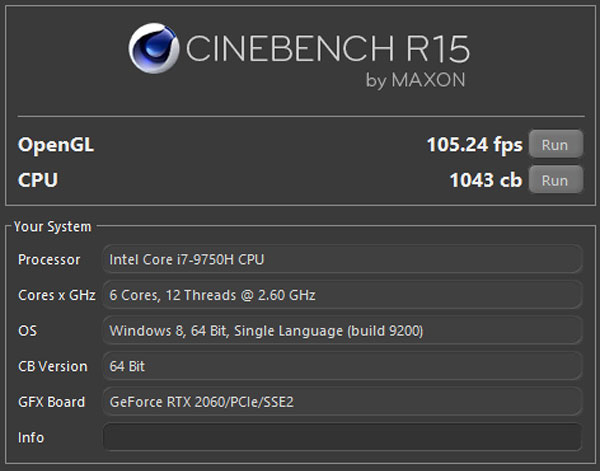Click the 1043 cb CPU score
Screen dimensions: 600x471
click(x=486, y=180)
